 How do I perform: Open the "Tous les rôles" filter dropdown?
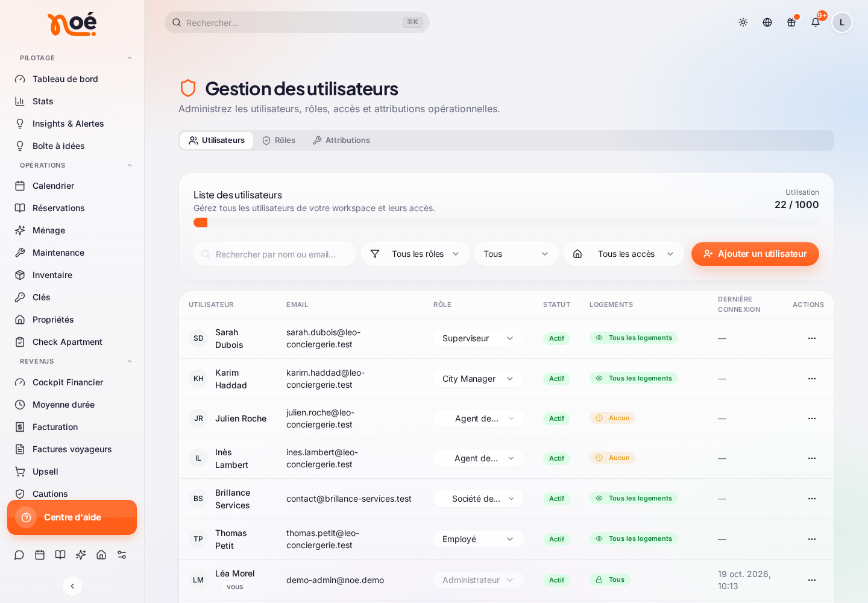click(x=415, y=254)
